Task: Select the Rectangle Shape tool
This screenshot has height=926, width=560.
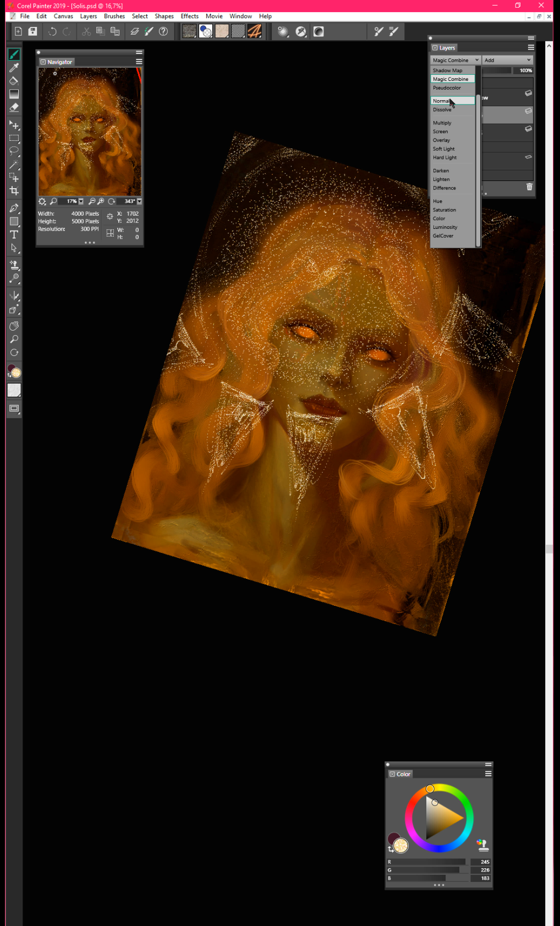Action: (x=14, y=221)
